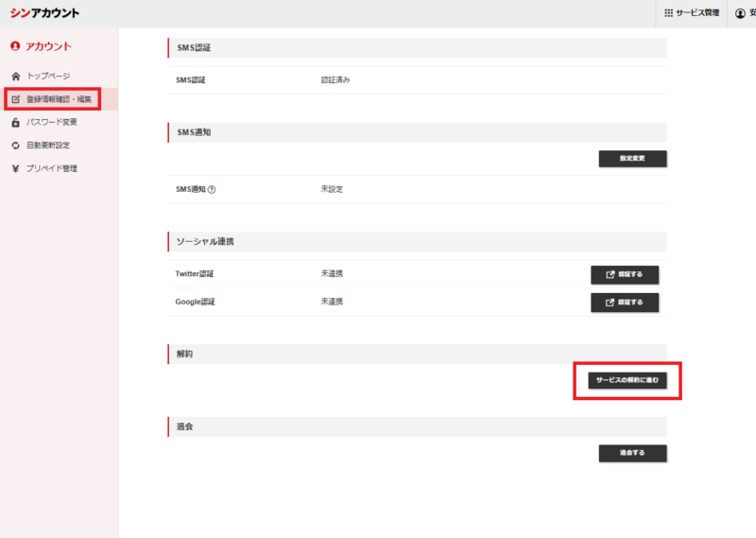
Task: Open the grid icon next to サービス管理
Action: click(x=669, y=13)
